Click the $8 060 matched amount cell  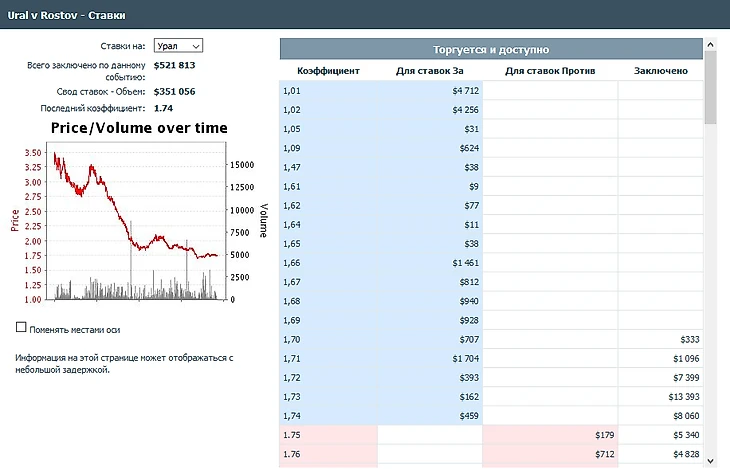click(661, 415)
